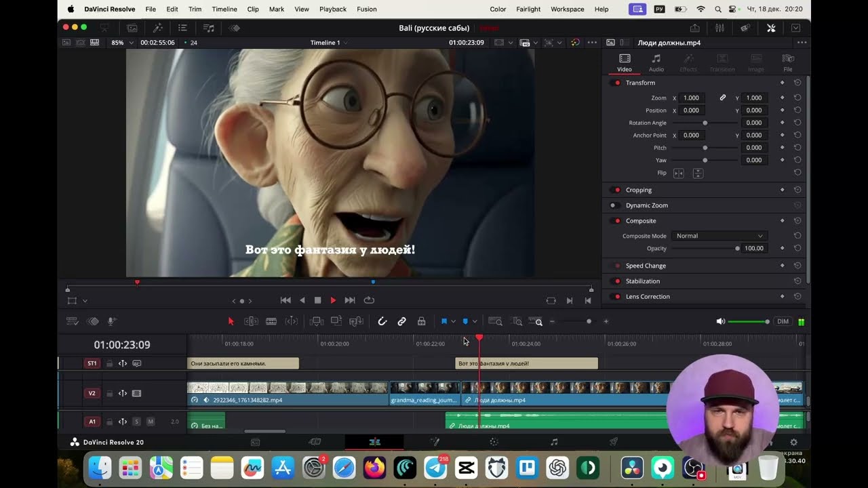Open the Timeline menu
Viewport: 868px width, 488px height.
[224, 9]
